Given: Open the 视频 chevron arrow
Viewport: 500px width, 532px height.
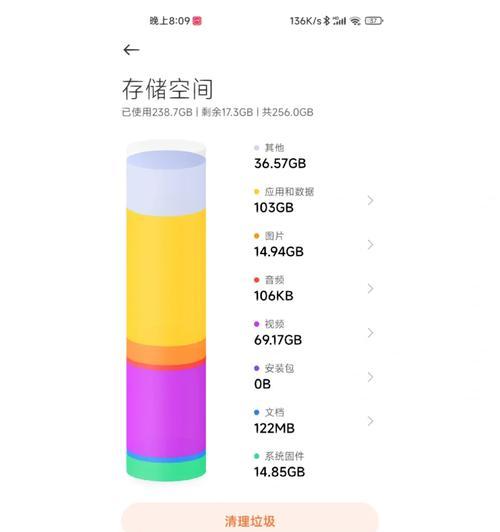Looking at the screenshot, I should (371, 333).
